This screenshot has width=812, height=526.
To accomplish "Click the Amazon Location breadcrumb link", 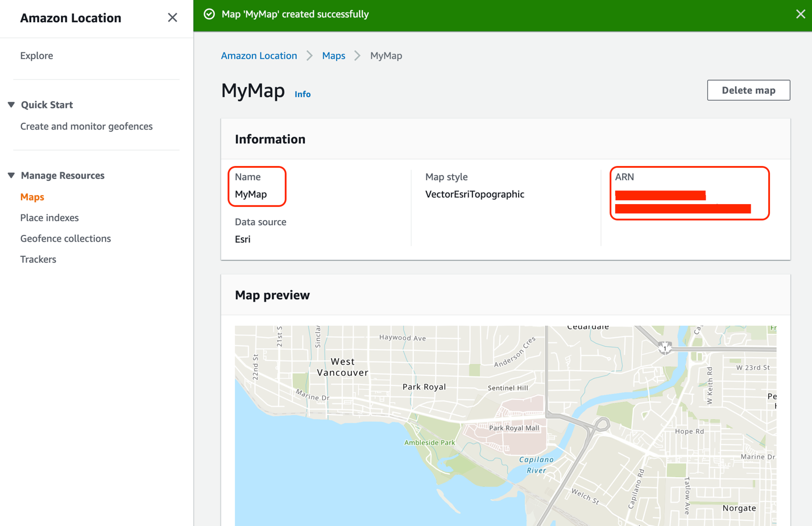I will click(259, 56).
